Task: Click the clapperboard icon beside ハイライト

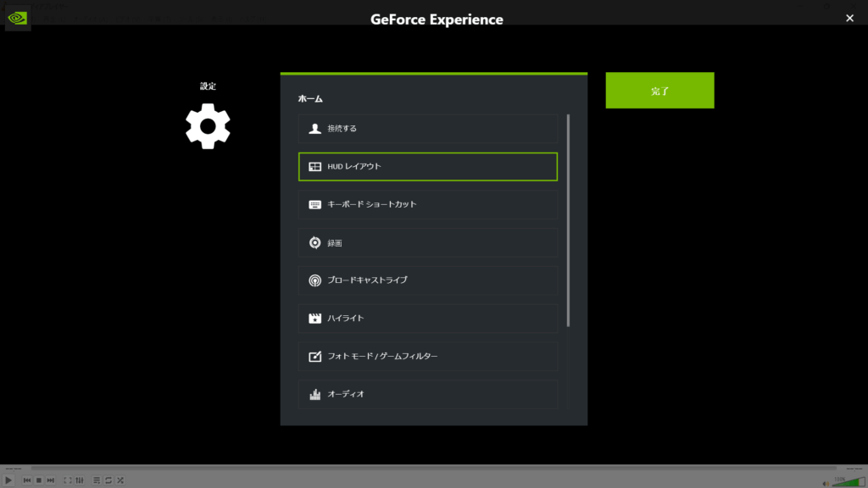Action: click(x=315, y=319)
